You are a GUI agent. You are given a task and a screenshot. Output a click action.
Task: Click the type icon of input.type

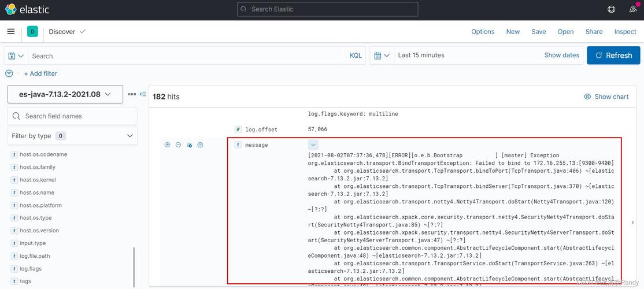click(14, 243)
